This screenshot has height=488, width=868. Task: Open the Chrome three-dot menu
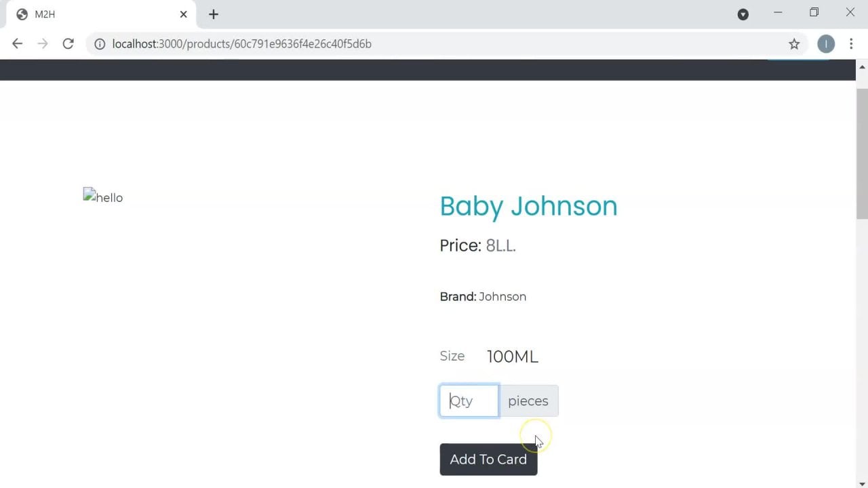(851, 44)
